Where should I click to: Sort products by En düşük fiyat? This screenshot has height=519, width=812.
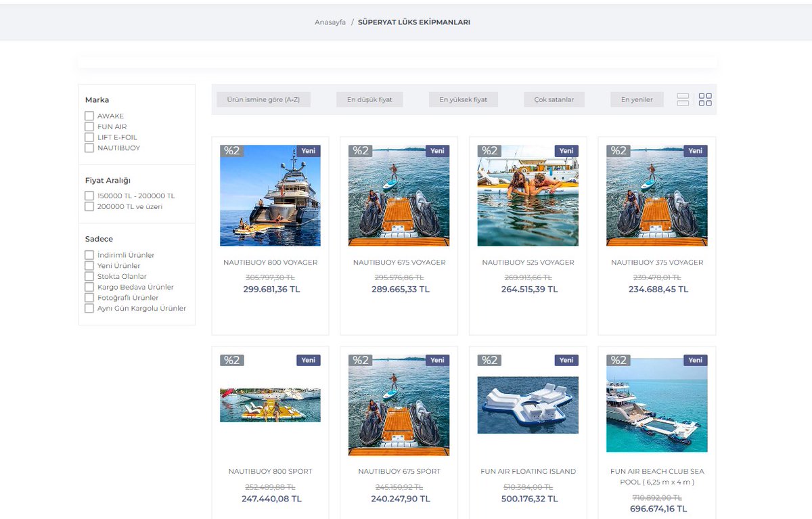coord(369,99)
